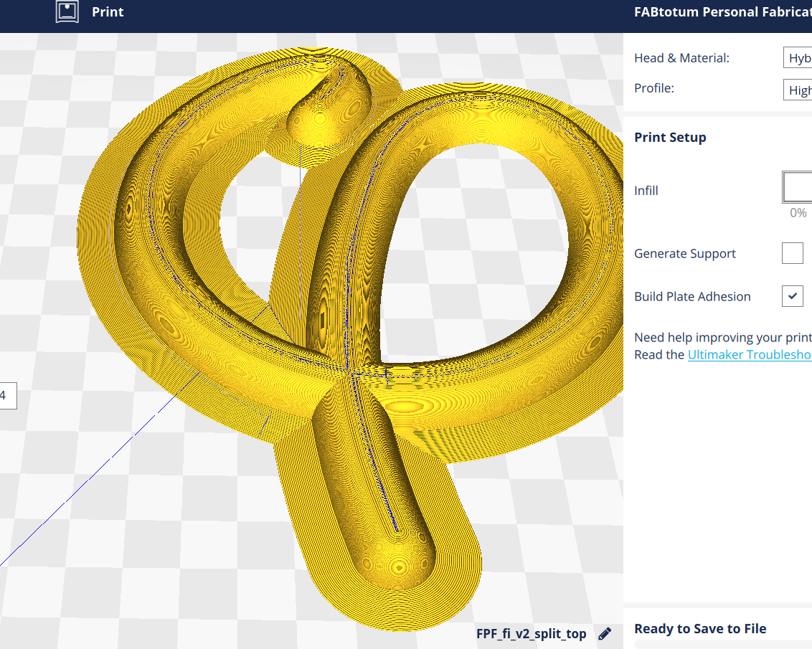Select the 0% infill option box

[x=798, y=187]
